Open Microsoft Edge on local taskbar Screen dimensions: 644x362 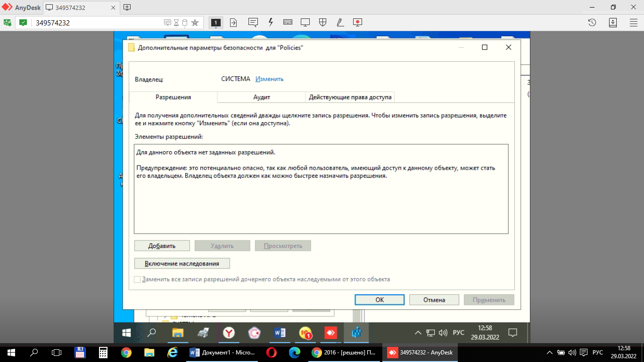point(295,352)
